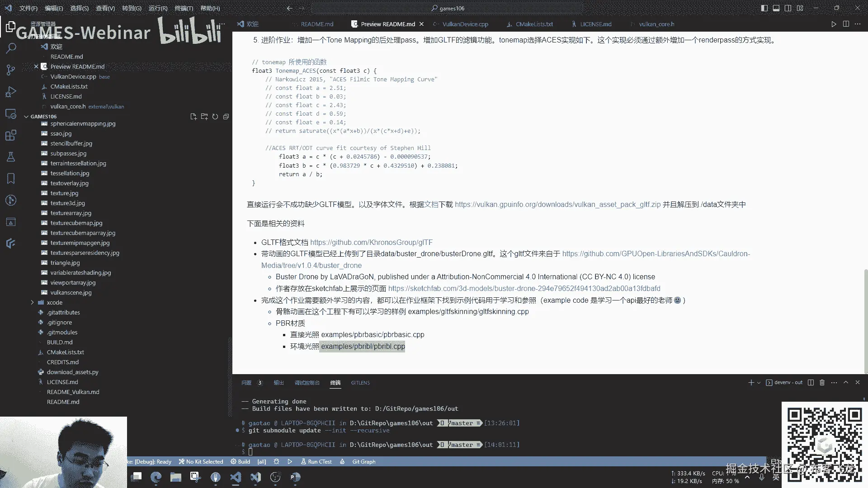
Task: Open the KhronosGroup glTF GitHub link
Action: 371,242
